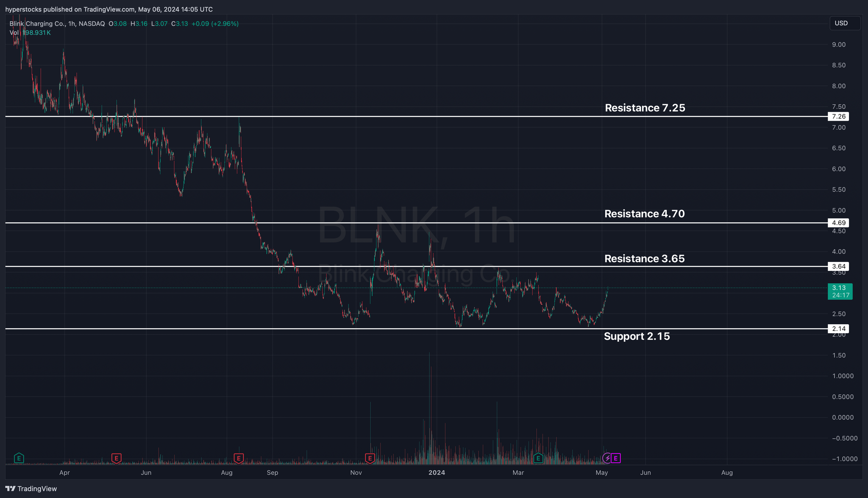This screenshot has height=498, width=868.
Task: Select the 2.14 price axis label
Action: tap(838, 329)
